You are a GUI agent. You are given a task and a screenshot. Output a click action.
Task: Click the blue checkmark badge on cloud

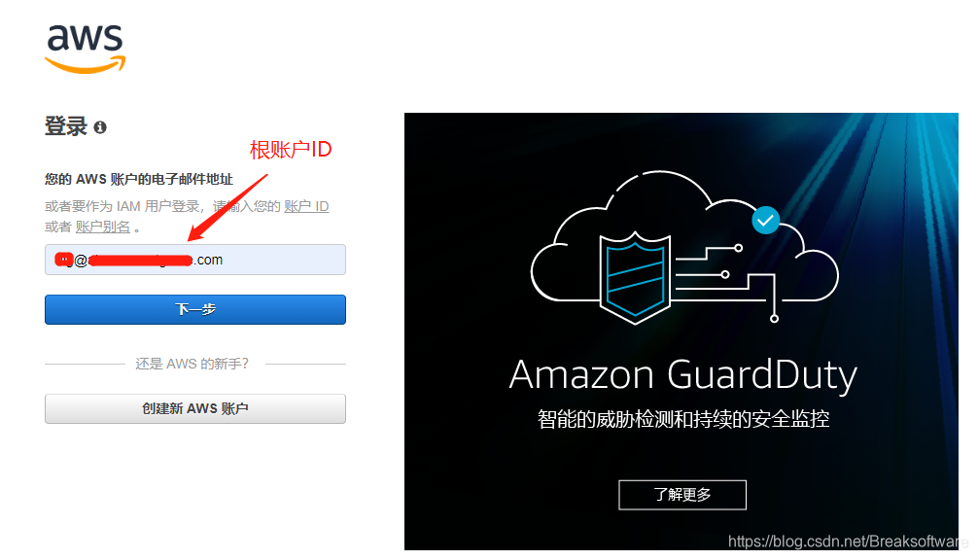point(765,220)
